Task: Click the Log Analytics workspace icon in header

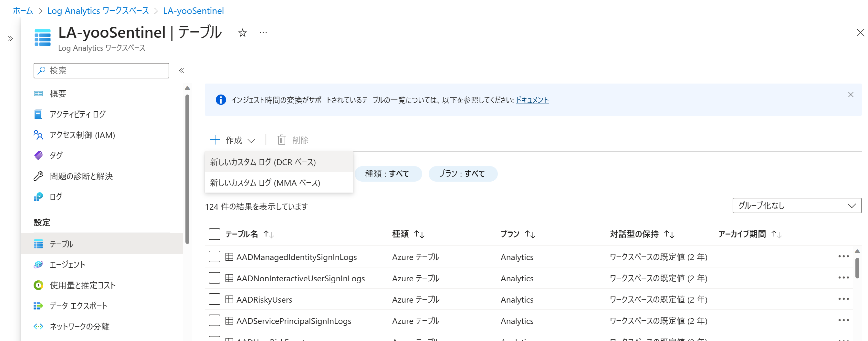Action: click(x=42, y=37)
